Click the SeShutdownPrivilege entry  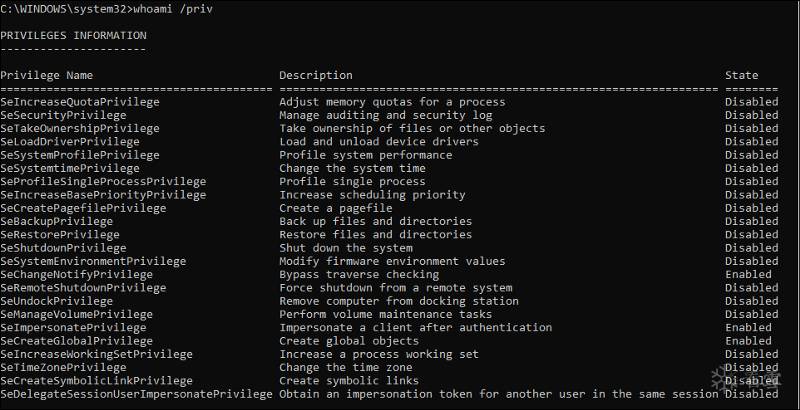(63, 248)
